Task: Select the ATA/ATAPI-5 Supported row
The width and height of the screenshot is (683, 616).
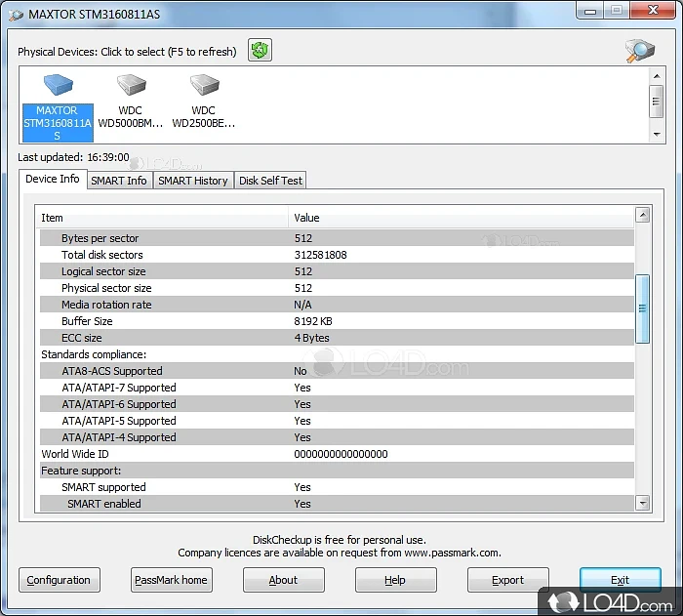Action: pyautogui.click(x=337, y=421)
